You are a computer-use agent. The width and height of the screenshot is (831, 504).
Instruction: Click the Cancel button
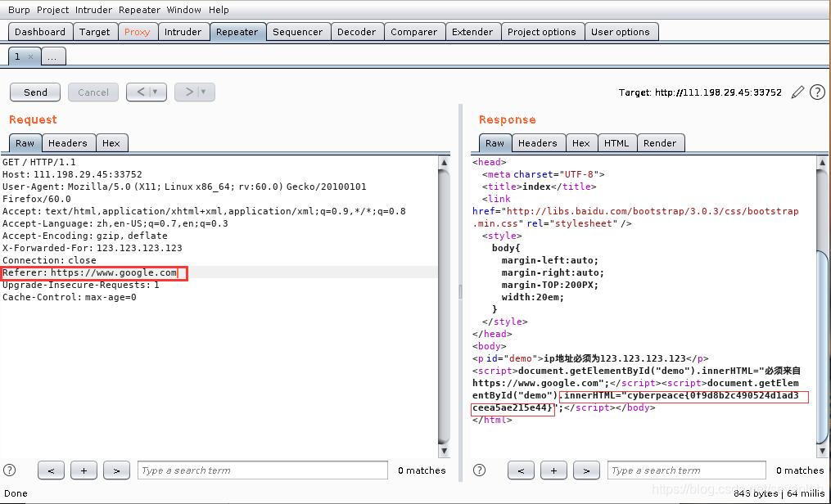93,92
